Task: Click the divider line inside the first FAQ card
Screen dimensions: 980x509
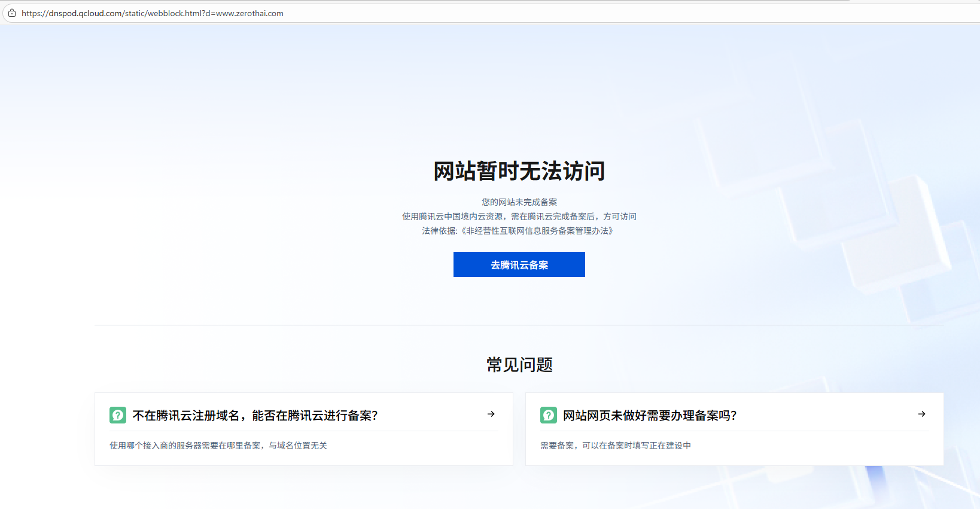Action: (304, 431)
